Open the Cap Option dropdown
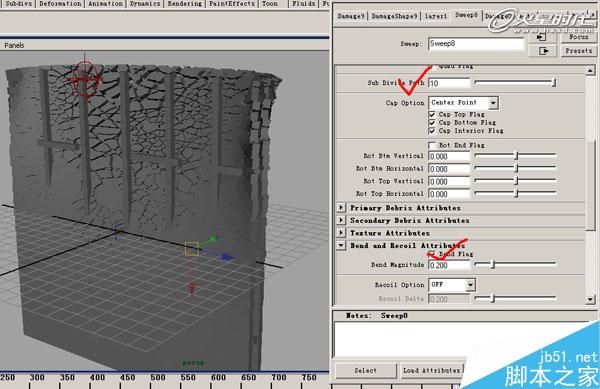 (463, 103)
